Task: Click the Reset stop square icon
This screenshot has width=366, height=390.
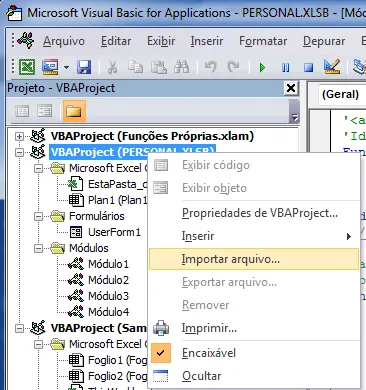Action: pyautogui.click(x=309, y=68)
